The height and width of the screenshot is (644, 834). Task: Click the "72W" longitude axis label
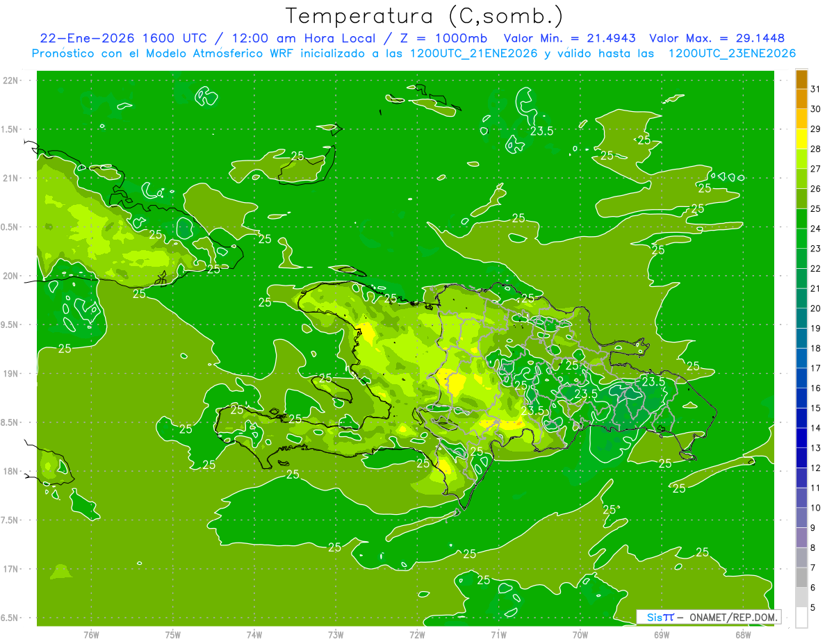[417, 635]
